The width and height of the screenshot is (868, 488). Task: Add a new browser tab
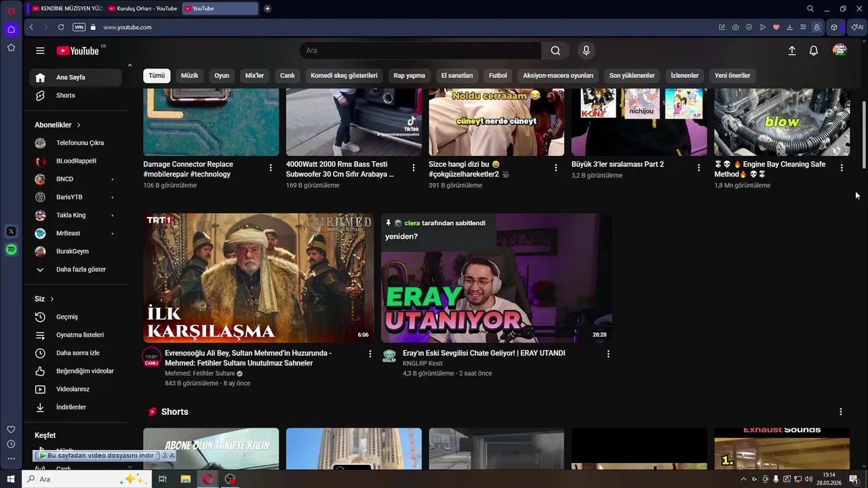coord(267,9)
